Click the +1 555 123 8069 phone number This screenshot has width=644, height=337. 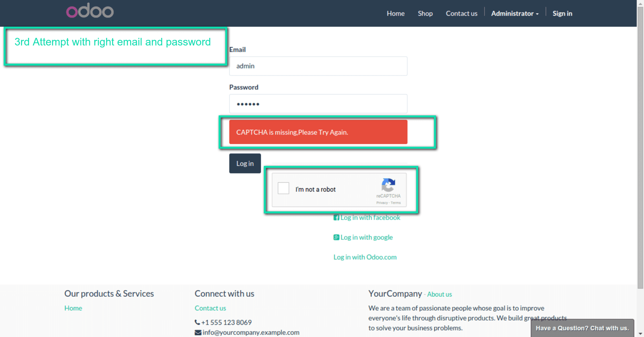226,323
